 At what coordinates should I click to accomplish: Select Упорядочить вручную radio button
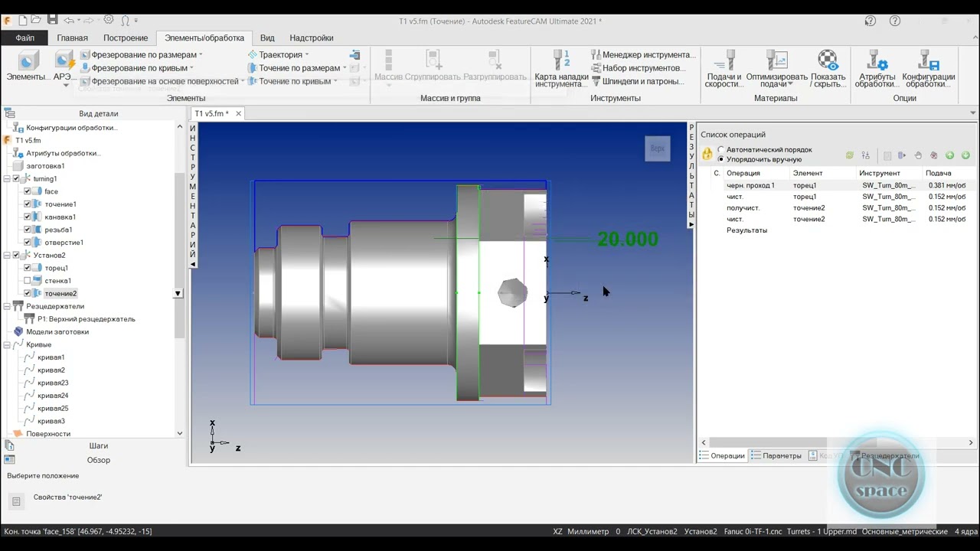click(x=721, y=159)
